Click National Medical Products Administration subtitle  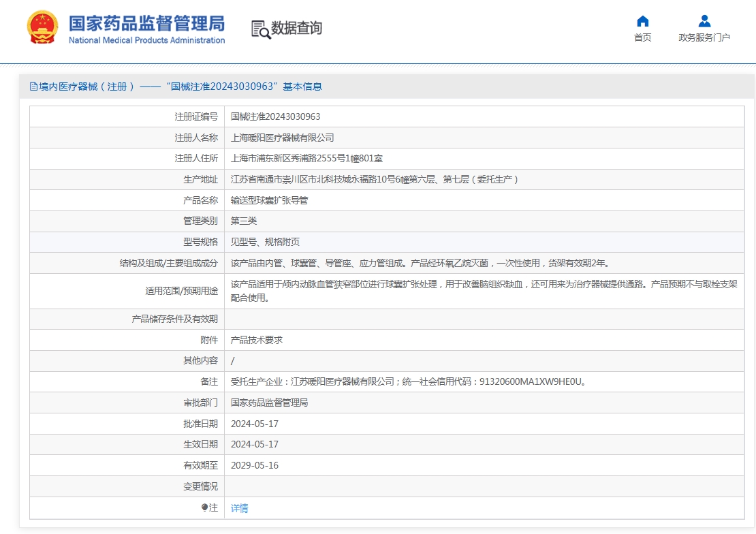coord(146,40)
